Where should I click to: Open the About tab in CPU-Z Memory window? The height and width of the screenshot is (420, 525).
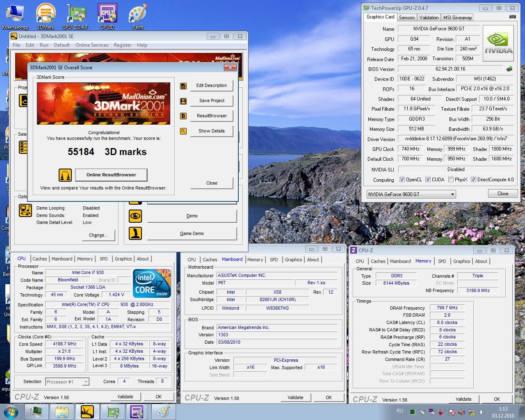click(481, 261)
